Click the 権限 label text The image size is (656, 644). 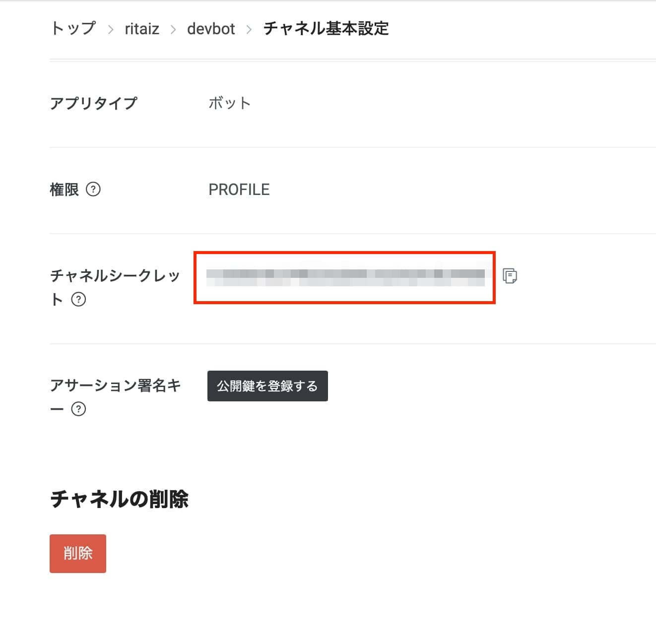click(x=65, y=190)
